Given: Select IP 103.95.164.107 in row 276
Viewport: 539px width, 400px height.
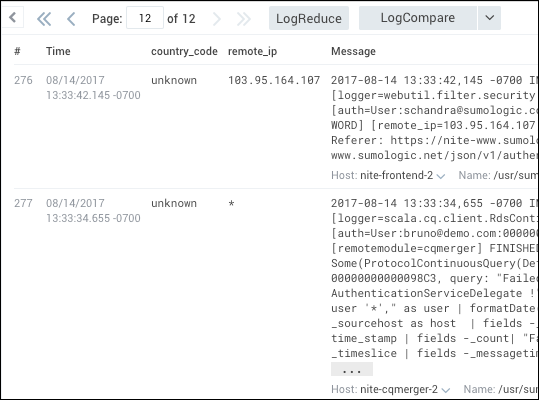Looking at the screenshot, I should coord(274,80).
